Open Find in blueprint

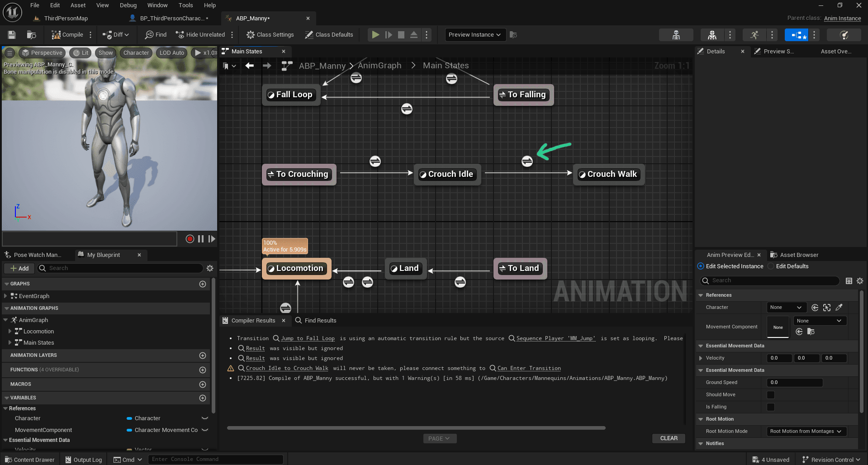(x=156, y=35)
